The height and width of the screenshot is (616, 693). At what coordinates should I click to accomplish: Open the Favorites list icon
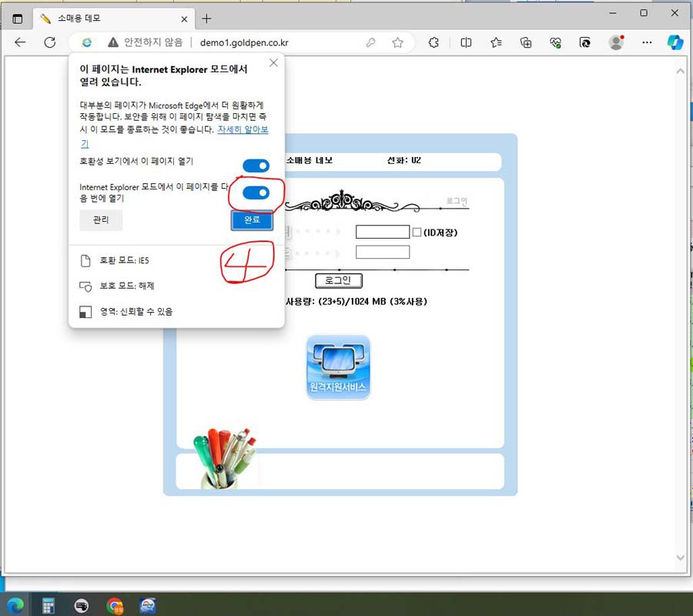coord(496,42)
